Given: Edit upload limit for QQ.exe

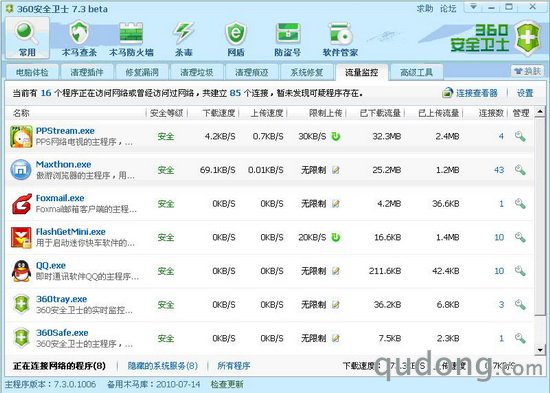Looking at the screenshot, I should pyautogui.click(x=336, y=271).
